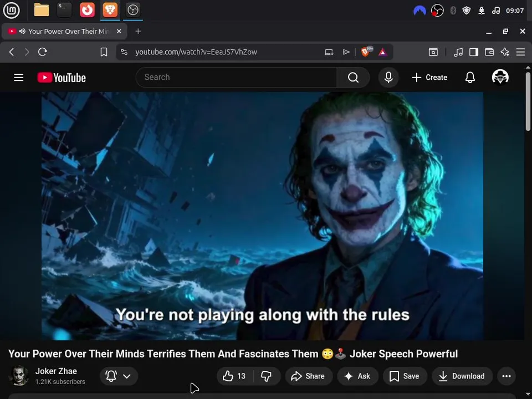This screenshot has height=399, width=532.
Task: Toggle the browser sidebar panel
Action: coord(474,52)
